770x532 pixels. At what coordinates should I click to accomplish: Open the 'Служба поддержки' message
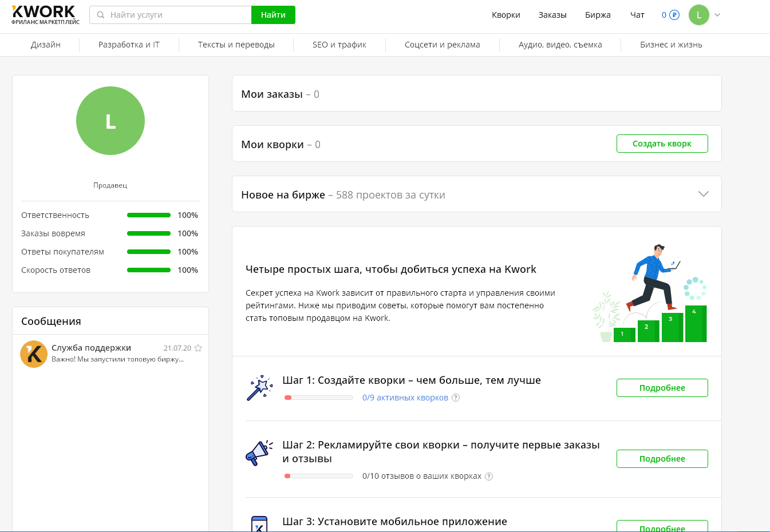[x=92, y=347]
